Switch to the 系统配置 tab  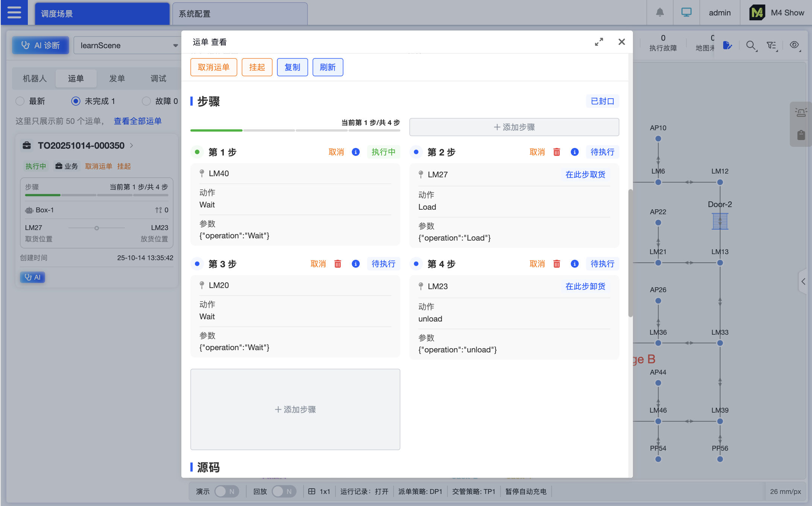240,14
